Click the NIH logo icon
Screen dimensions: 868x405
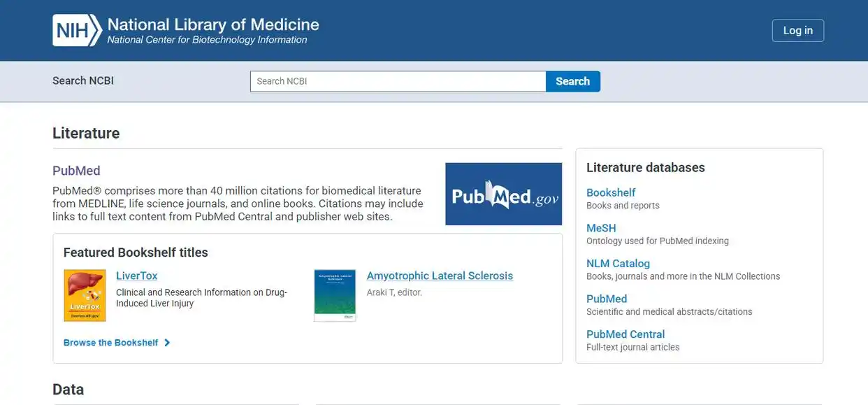click(77, 31)
